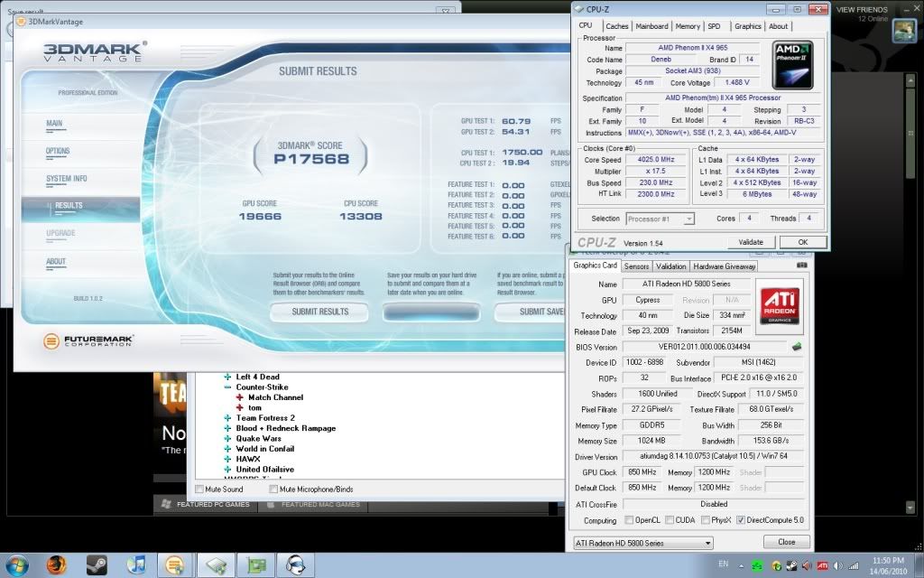
Task: Click the 3DMark Vantage title bar icon
Action: point(22,22)
